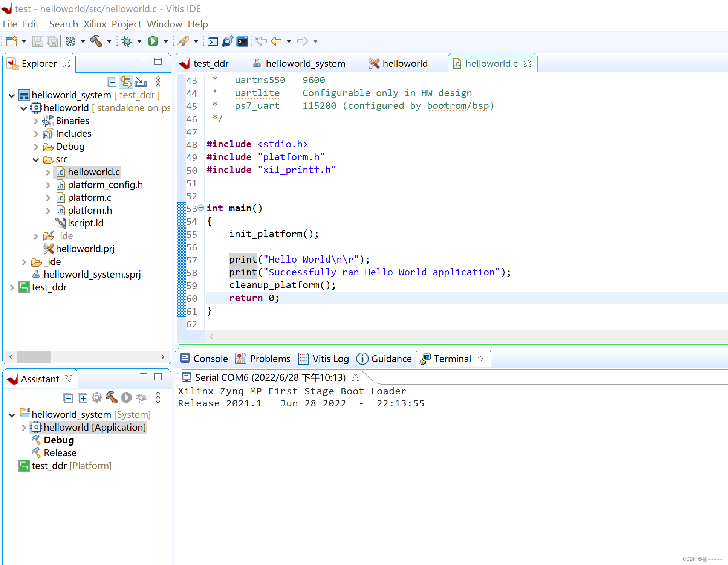Close the Serial COM6 terminal session
The height and width of the screenshot is (565, 728).
(x=355, y=377)
